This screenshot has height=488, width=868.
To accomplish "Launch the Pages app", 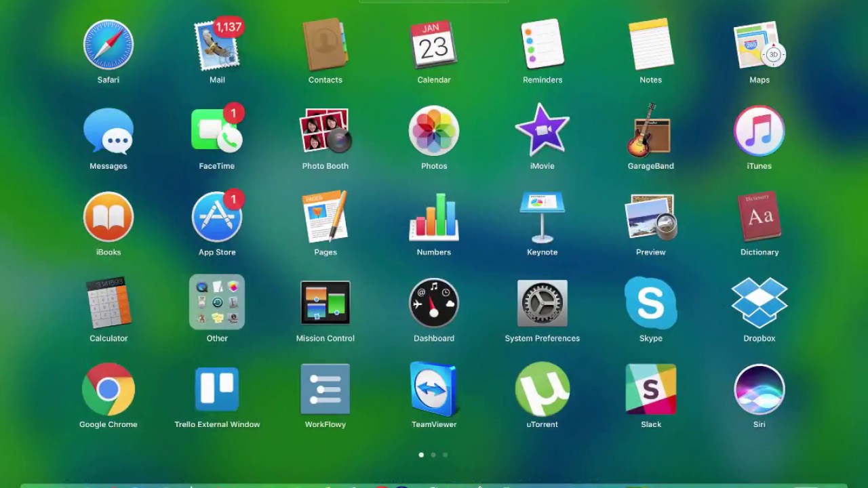I will (325, 217).
